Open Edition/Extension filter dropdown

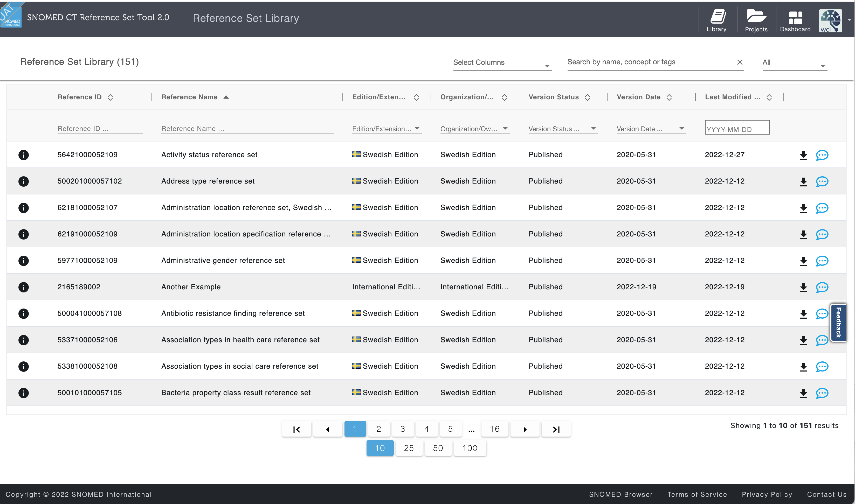click(387, 129)
